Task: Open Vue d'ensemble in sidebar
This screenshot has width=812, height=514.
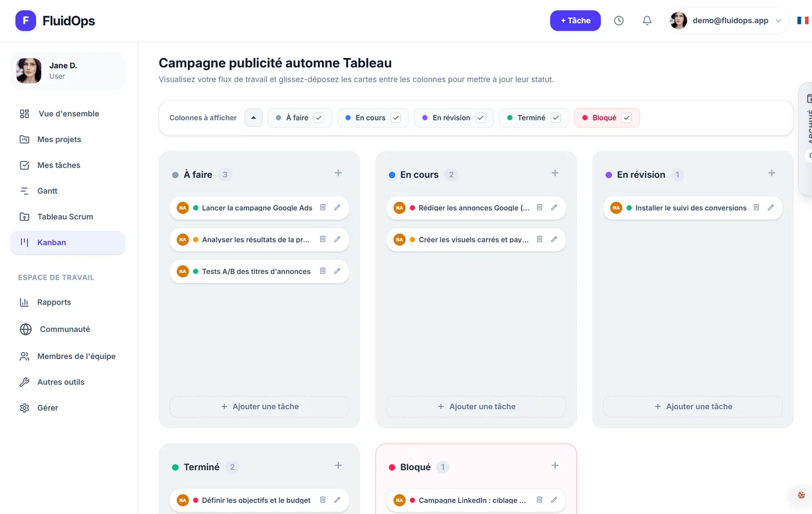Action: 68,114
